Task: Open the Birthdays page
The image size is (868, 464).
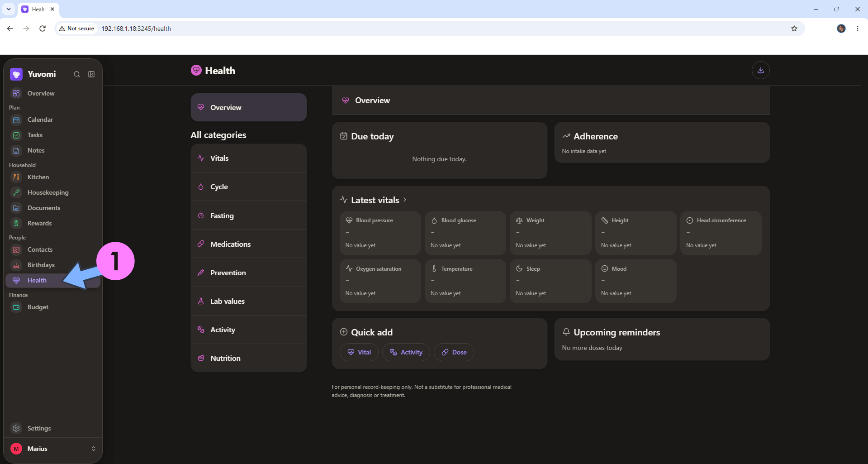Action: [x=53, y=265]
